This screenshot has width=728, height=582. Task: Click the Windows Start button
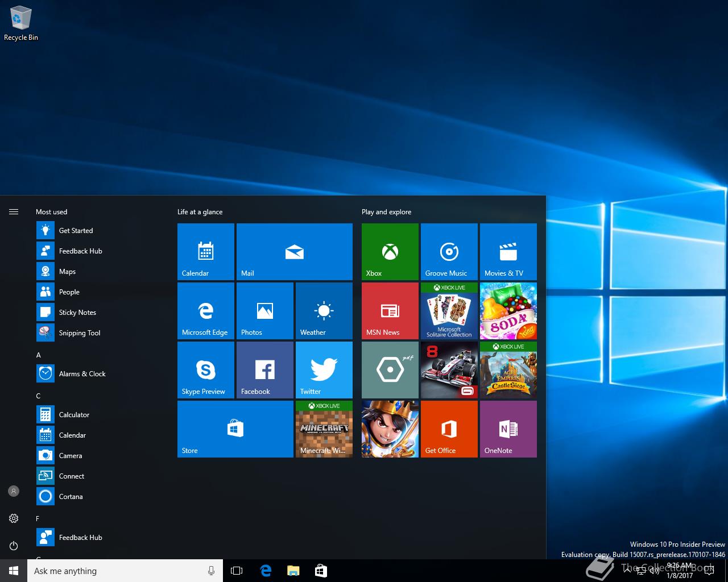pos(14,571)
